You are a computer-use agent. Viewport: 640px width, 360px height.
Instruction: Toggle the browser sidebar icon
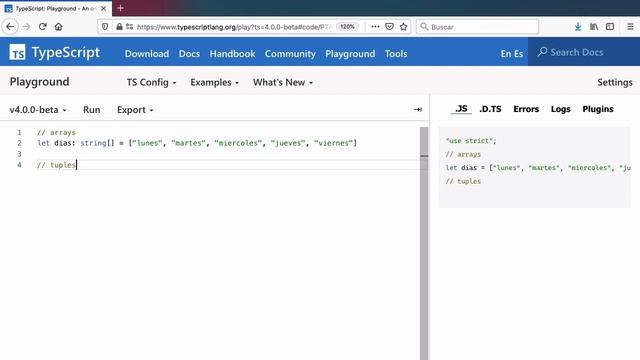[x=610, y=27]
